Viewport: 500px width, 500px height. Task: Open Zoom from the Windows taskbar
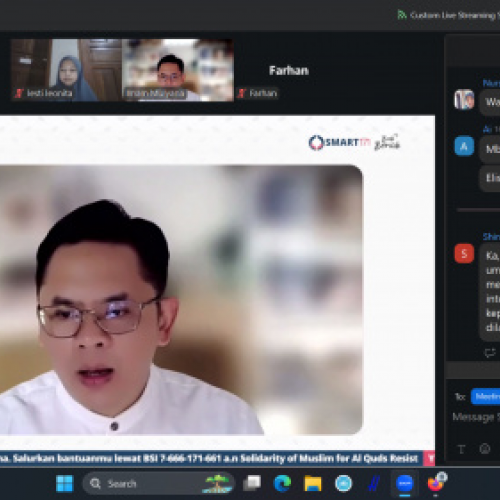405,483
